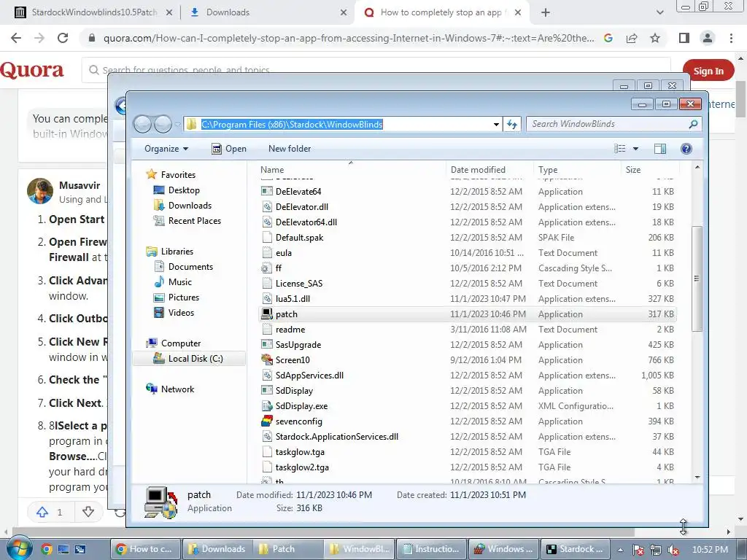Click Quora Sign In button
This screenshot has width=747, height=560.
click(708, 71)
